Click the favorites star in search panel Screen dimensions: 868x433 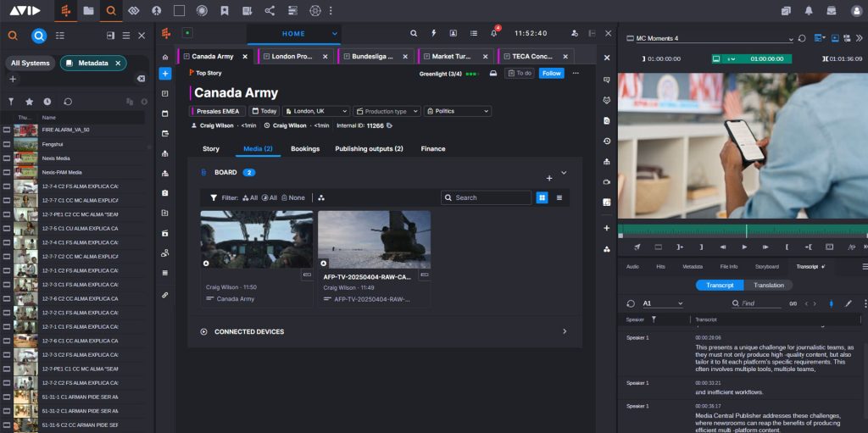click(x=30, y=101)
